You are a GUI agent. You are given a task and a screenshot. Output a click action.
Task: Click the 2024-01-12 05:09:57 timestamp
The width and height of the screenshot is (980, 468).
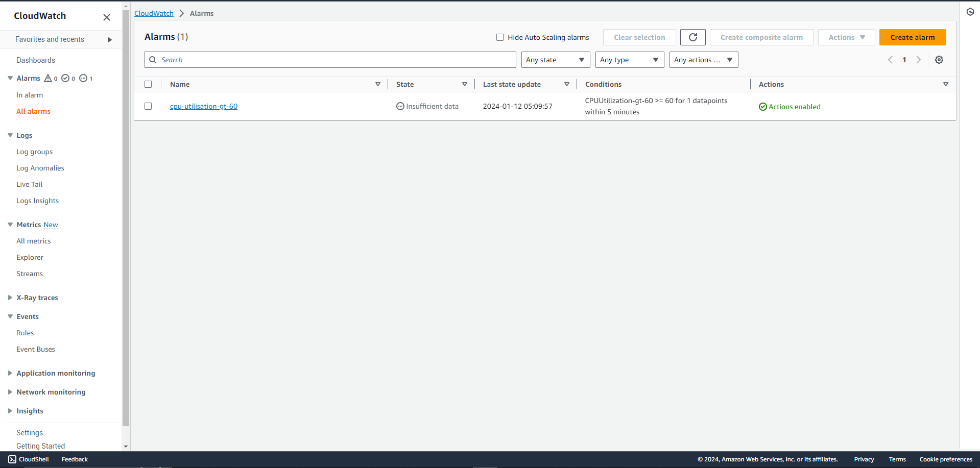[x=518, y=106]
